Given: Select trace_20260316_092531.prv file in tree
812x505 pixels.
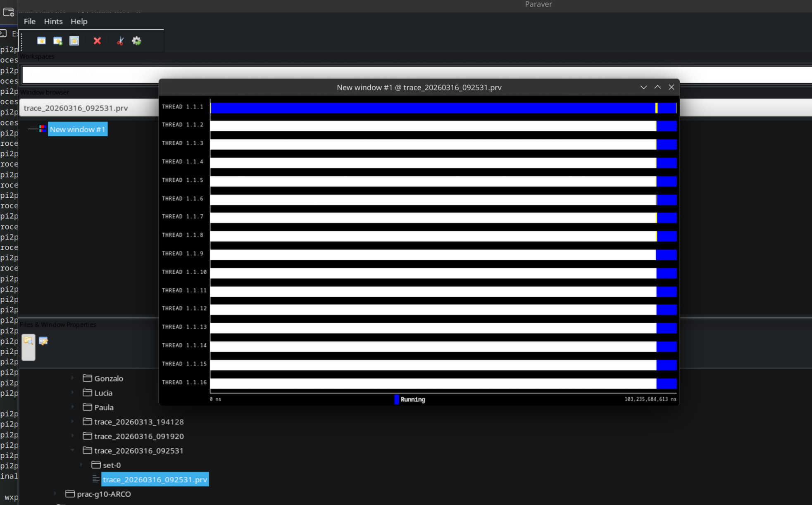Looking at the screenshot, I should tap(155, 479).
